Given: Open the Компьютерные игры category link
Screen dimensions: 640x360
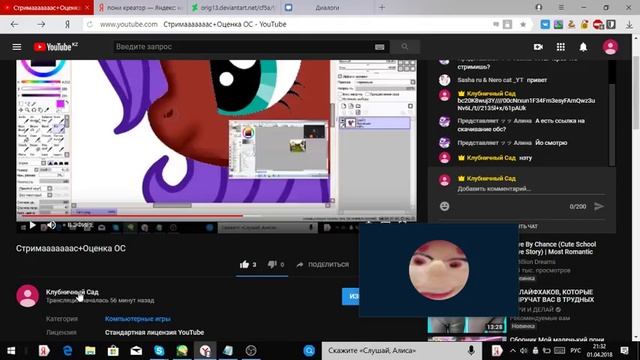Looking at the screenshot, I should click(138, 319).
